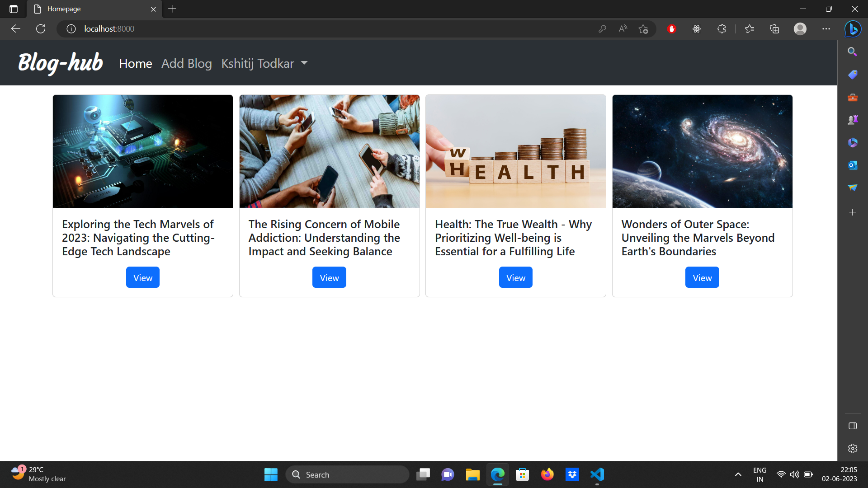This screenshot has height=488, width=868.
Task: Open the Blog-hub home logo link
Action: point(60,63)
